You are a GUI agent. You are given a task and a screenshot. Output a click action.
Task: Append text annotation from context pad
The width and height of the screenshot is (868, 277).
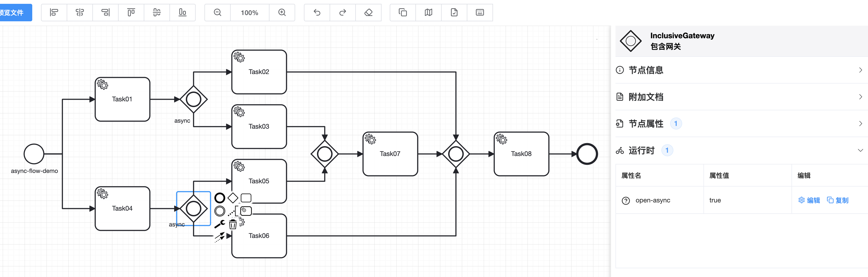[233, 211]
